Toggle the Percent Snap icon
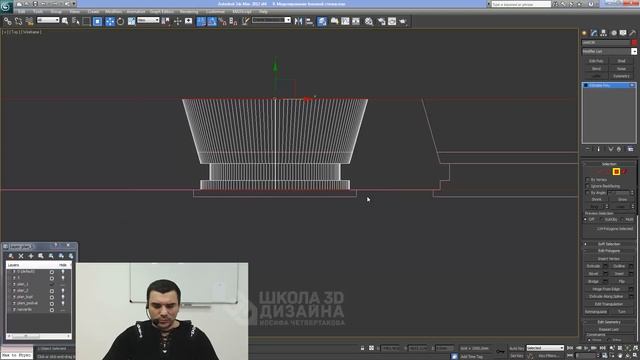The width and height of the screenshot is (640, 360). click(222, 21)
